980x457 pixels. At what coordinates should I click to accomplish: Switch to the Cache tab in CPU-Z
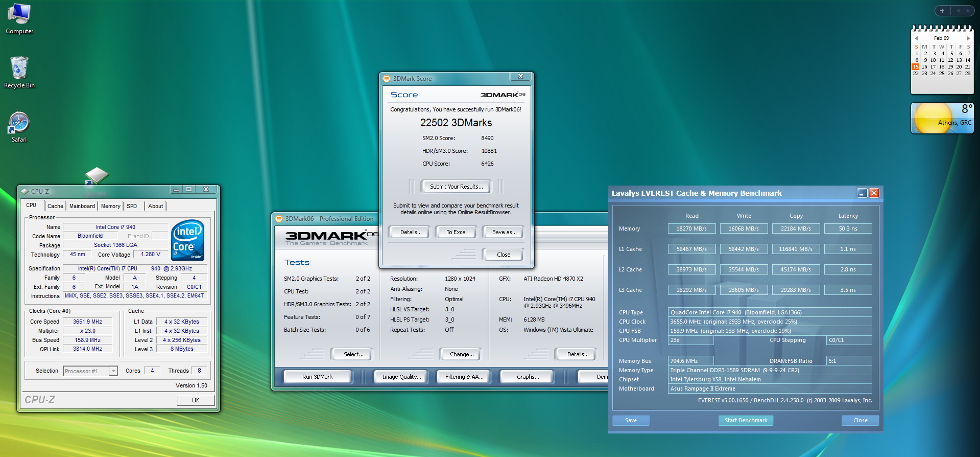click(x=55, y=206)
